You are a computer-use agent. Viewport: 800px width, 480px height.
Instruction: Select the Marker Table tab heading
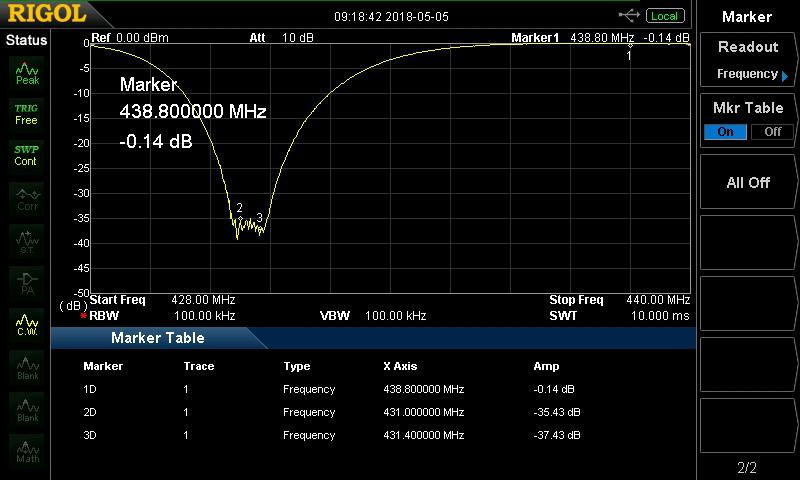click(x=157, y=338)
